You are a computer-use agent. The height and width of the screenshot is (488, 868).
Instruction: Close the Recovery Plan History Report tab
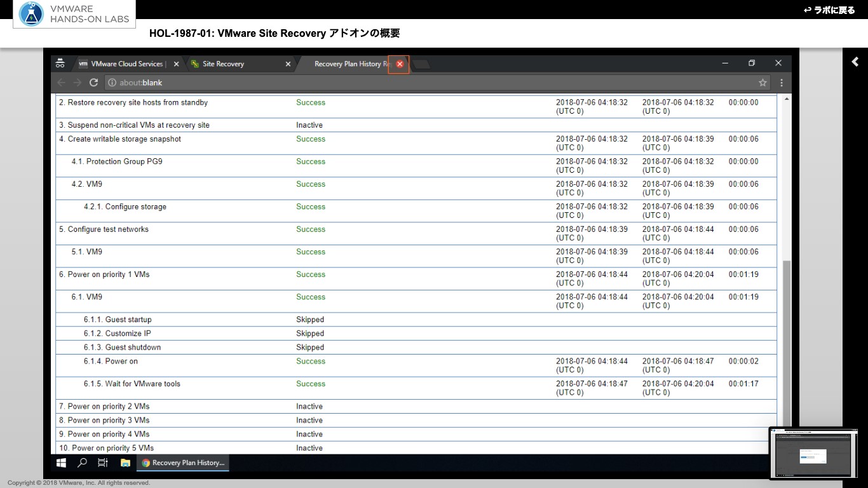pyautogui.click(x=400, y=64)
